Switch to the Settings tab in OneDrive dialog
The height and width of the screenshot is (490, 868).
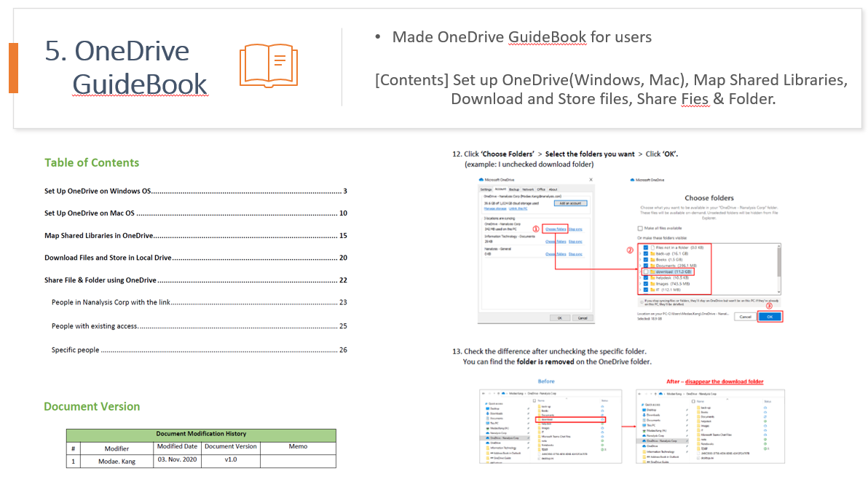(486, 189)
